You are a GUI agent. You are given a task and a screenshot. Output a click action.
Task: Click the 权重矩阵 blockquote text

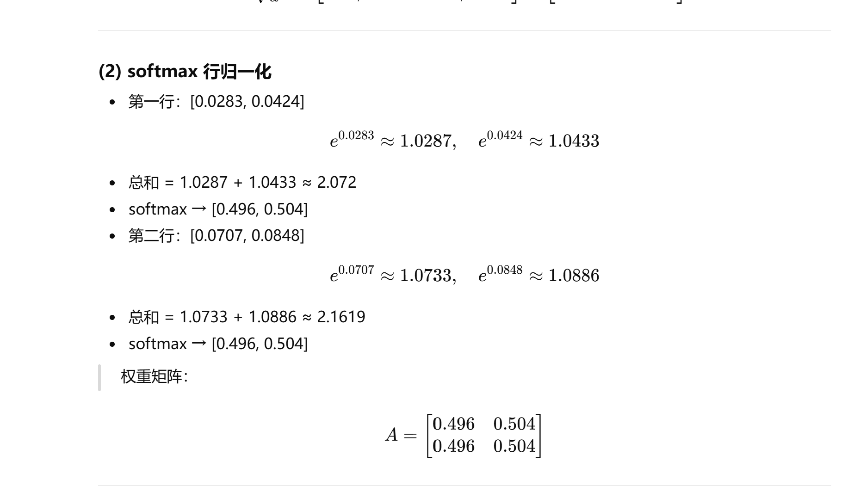pos(154,376)
